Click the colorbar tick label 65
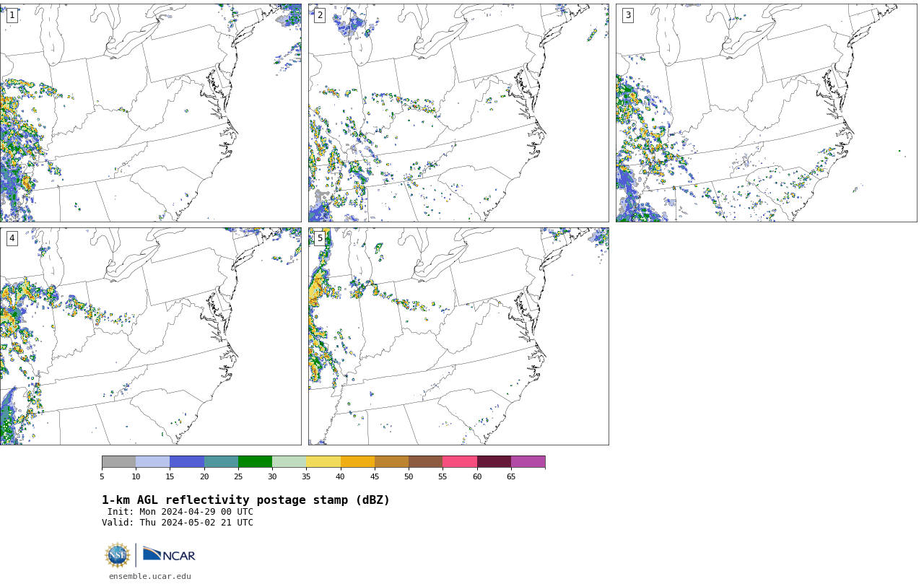Viewport: 924px width, 584px height. (x=511, y=476)
